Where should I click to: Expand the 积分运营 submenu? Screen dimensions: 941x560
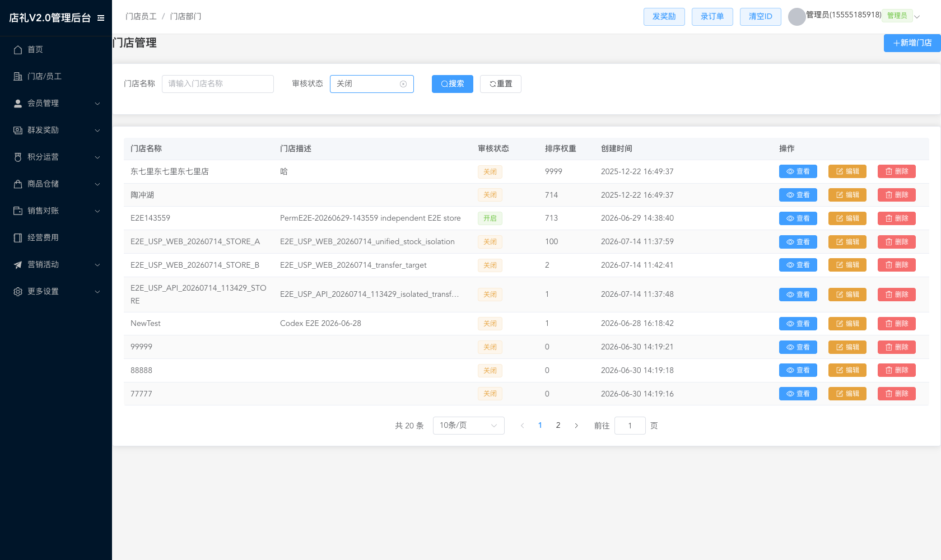tap(56, 157)
